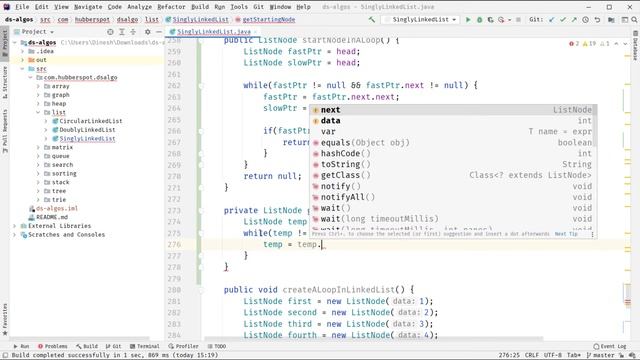The width and height of the screenshot is (640, 360).
Task: Open Project panel gear options
Action: pos(147,31)
